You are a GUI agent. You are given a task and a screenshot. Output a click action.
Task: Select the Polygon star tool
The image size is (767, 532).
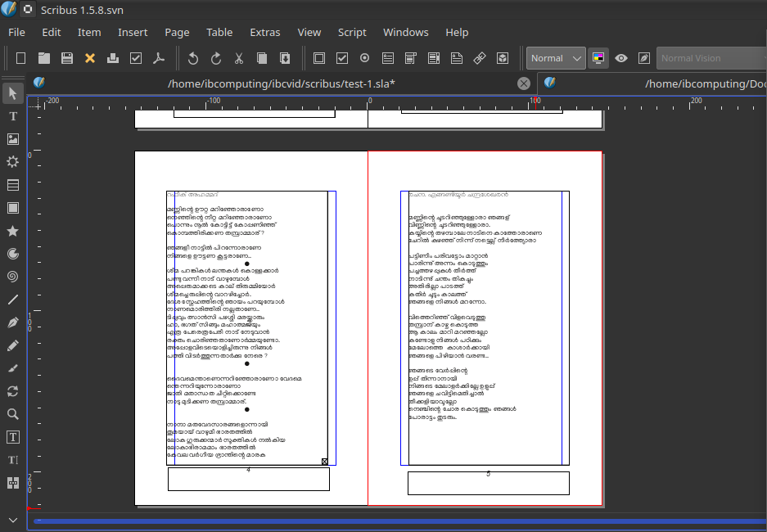coord(13,231)
